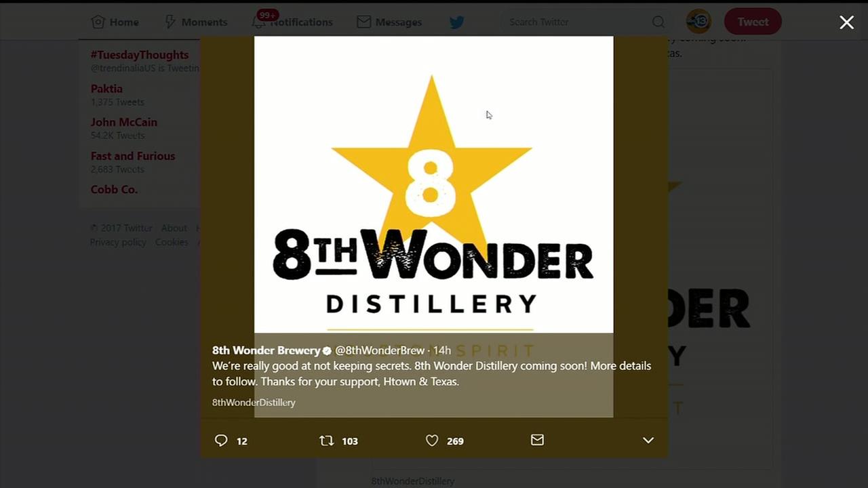Open the Moments tab
The image size is (868, 488).
pyautogui.click(x=196, y=22)
